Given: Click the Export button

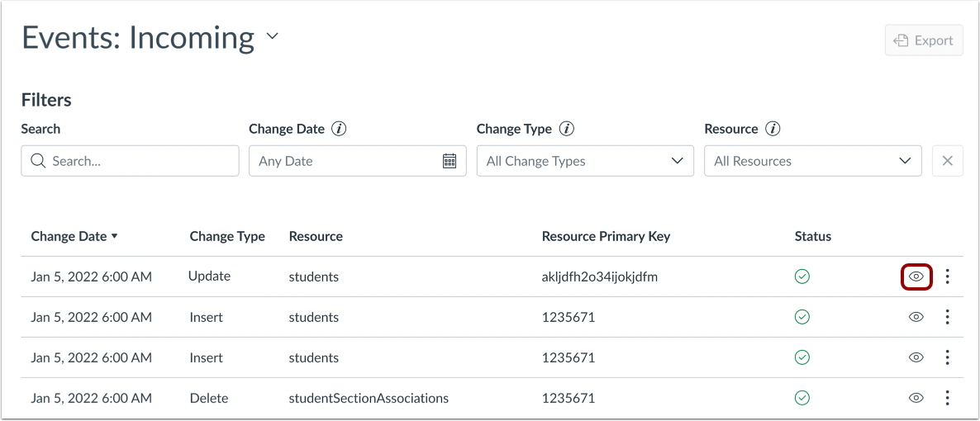Looking at the screenshot, I should [x=924, y=40].
